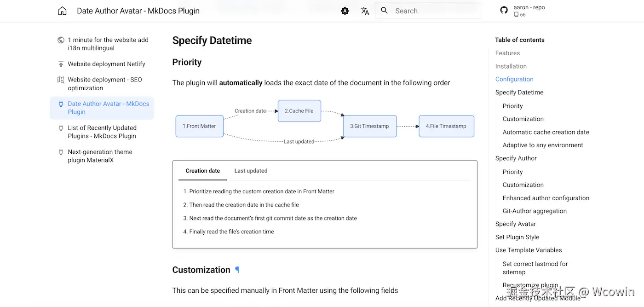644x307 pixels.
Task: Toggle the light/dark color scheme icon
Action: coord(345,11)
